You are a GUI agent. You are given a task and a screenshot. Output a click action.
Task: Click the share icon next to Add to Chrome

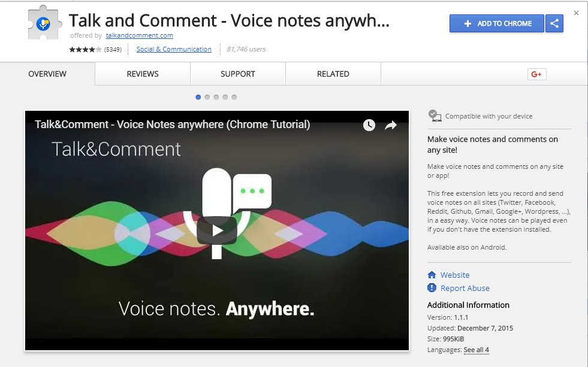554,23
